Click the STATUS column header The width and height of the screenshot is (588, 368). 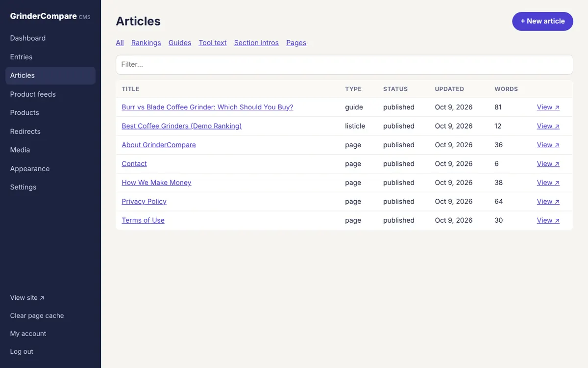[395, 89]
